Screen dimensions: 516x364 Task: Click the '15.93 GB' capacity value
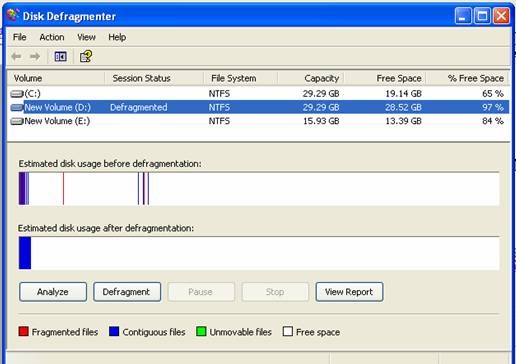(321, 121)
